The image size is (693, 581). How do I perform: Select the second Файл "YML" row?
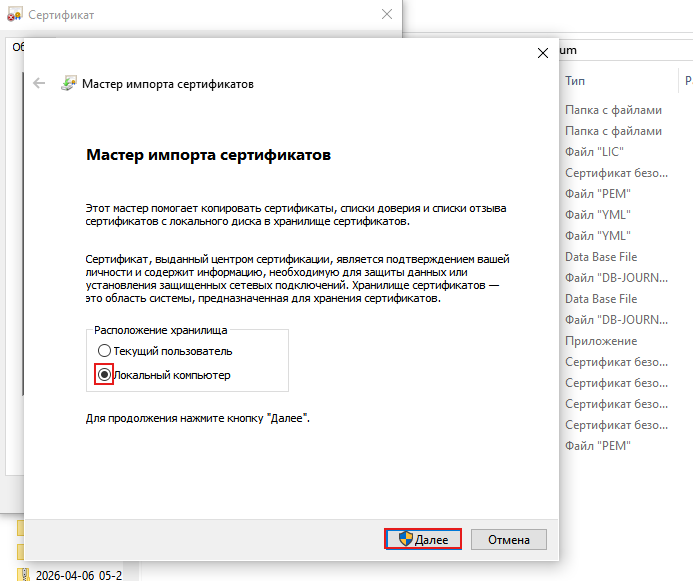(x=598, y=236)
